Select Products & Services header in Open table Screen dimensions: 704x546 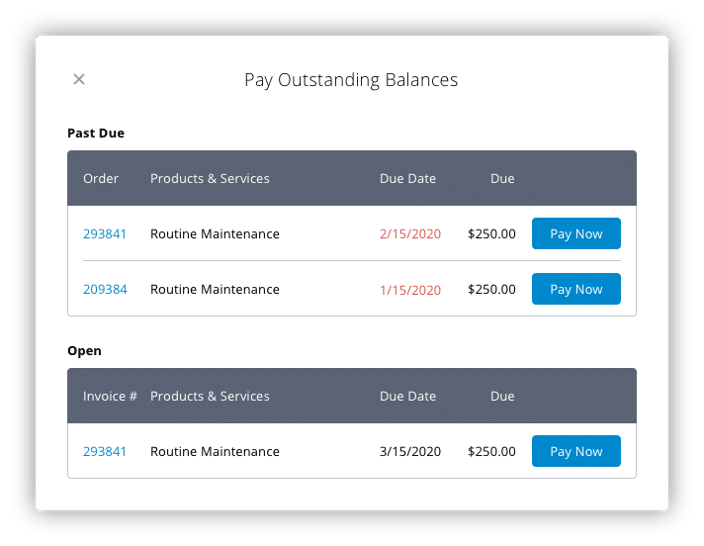(210, 397)
